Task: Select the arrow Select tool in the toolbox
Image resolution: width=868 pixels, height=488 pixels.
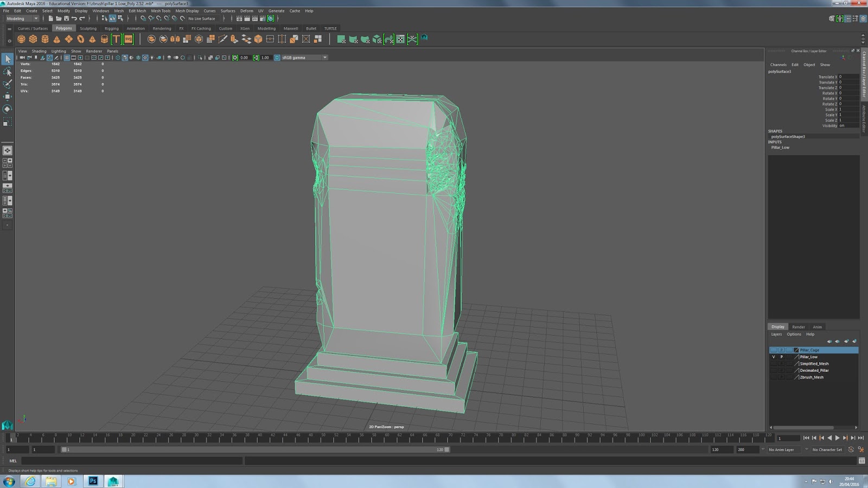Action: coord(8,59)
